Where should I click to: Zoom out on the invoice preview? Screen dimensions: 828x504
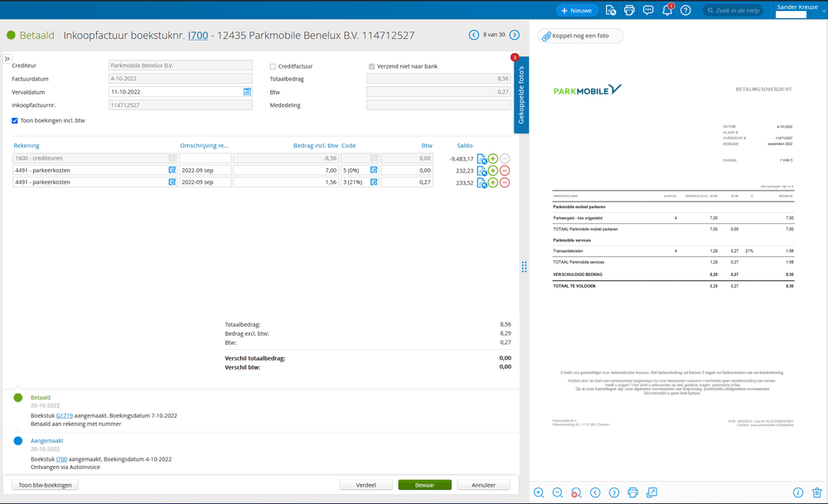[557, 492]
